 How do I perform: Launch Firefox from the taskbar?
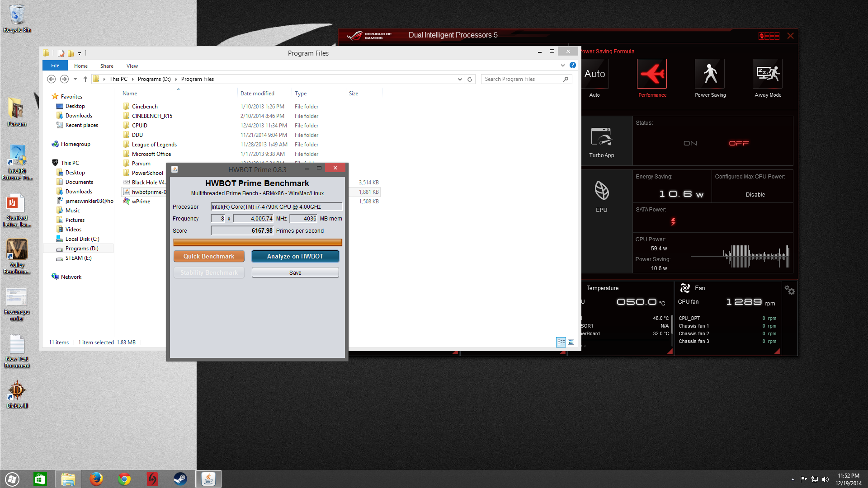click(96, 479)
